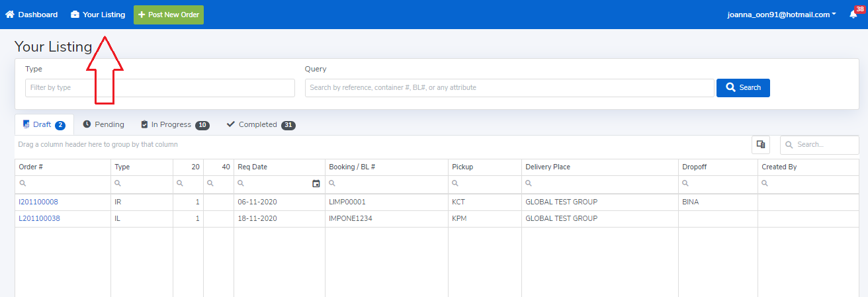Viewport: 868px width, 297px height.
Task: Open order I201100008 link
Action: [x=39, y=202]
